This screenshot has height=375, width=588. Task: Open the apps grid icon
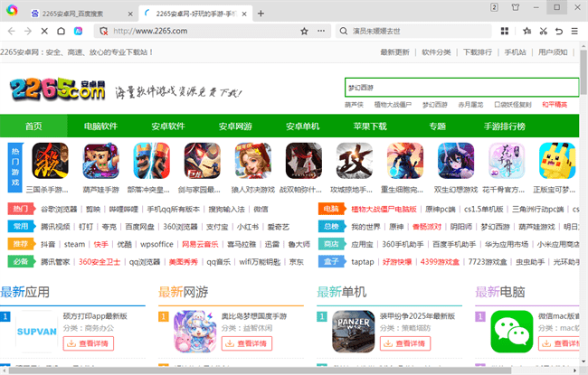[505, 31]
